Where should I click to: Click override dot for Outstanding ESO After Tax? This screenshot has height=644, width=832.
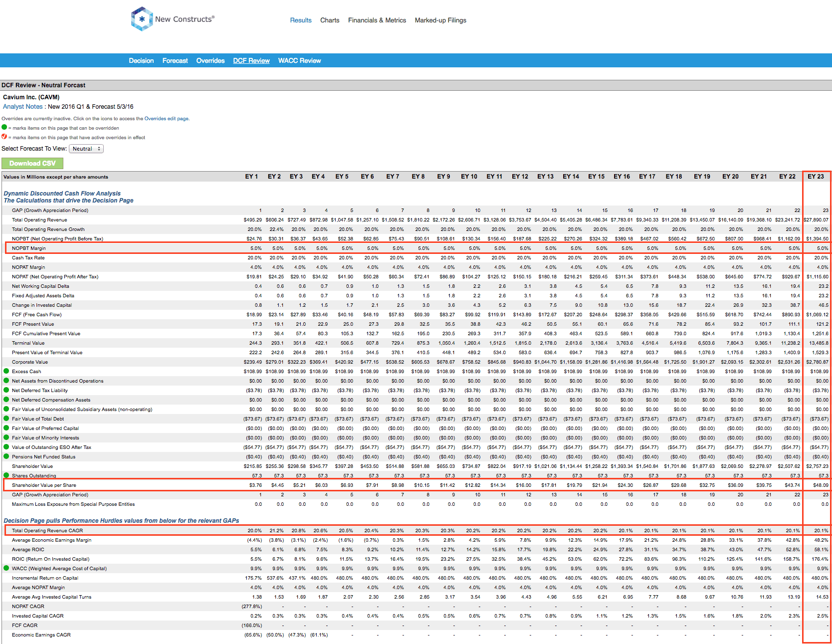click(6, 447)
